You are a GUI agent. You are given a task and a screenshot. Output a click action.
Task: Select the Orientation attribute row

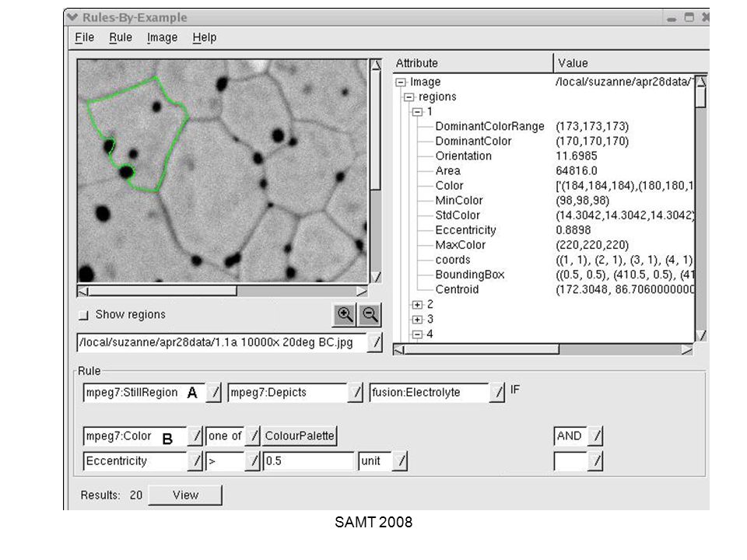463,156
